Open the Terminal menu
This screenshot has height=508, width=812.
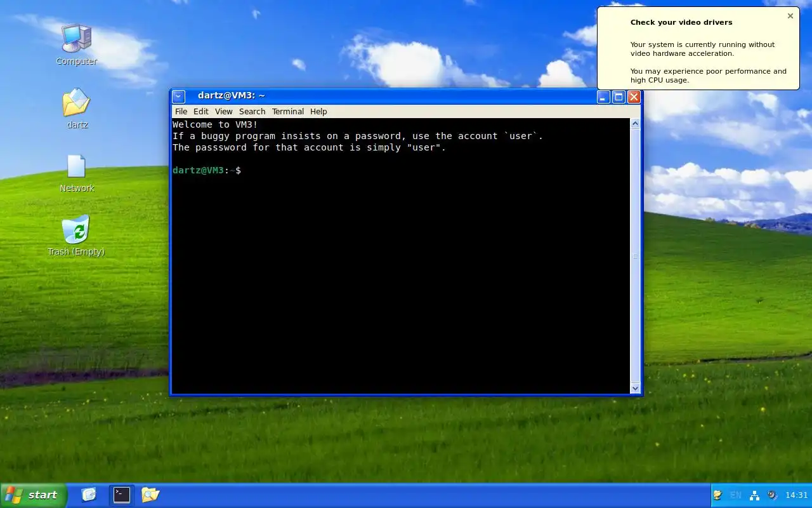[x=288, y=111]
